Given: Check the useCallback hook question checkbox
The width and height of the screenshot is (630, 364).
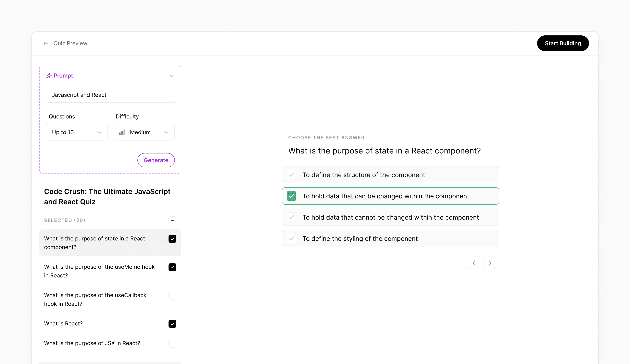Looking at the screenshot, I should (x=172, y=296).
